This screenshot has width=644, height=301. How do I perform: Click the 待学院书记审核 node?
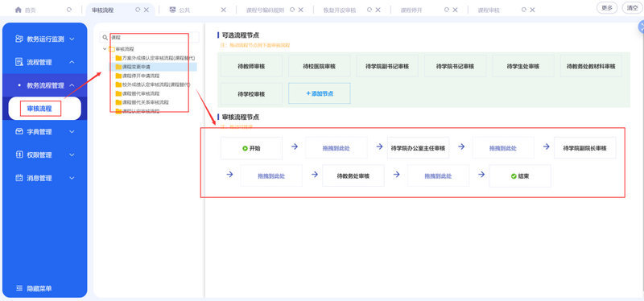click(455, 66)
